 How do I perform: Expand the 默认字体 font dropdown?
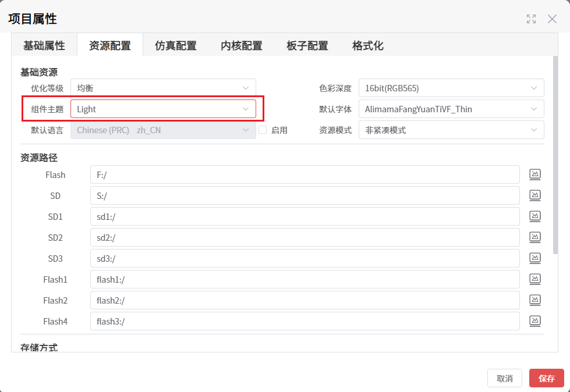point(451,109)
